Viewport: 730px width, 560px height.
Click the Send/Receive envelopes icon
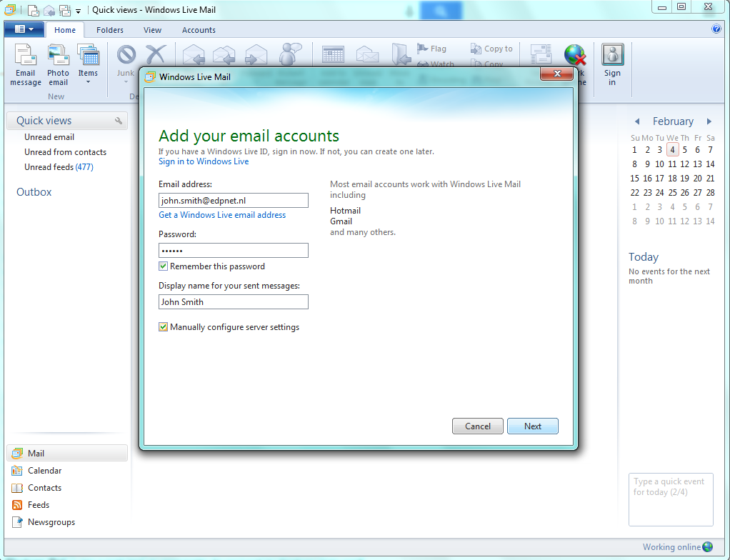541,54
